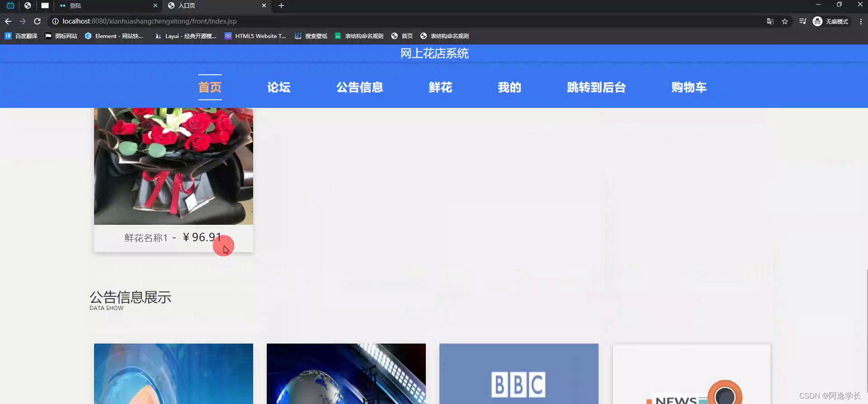Open the globe news announcement thumbnail
868x404 pixels.
[x=346, y=374]
